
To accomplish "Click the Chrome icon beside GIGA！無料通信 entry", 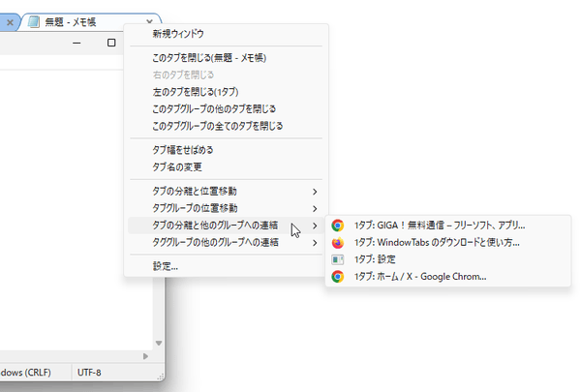I will point(337,225).
